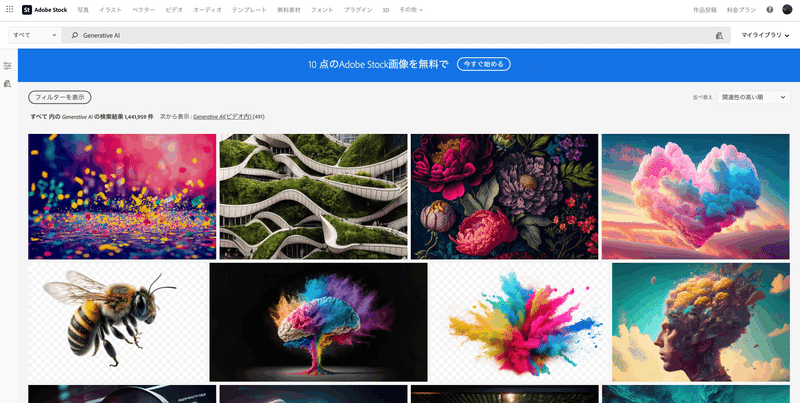Open the 写真 menu item

[83, 10]
